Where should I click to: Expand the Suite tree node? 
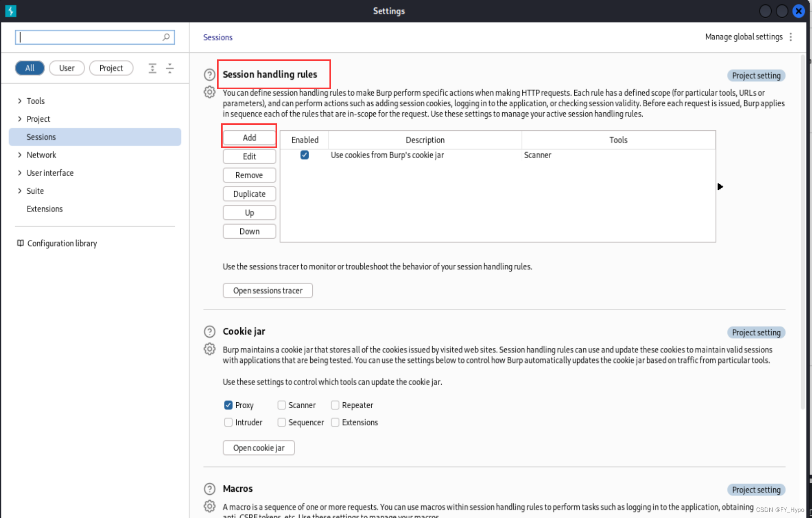[20, 191]
